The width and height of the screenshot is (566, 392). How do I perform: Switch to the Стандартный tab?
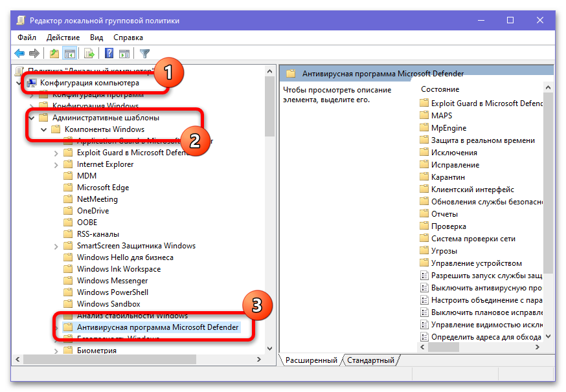(x=370, y=360)
